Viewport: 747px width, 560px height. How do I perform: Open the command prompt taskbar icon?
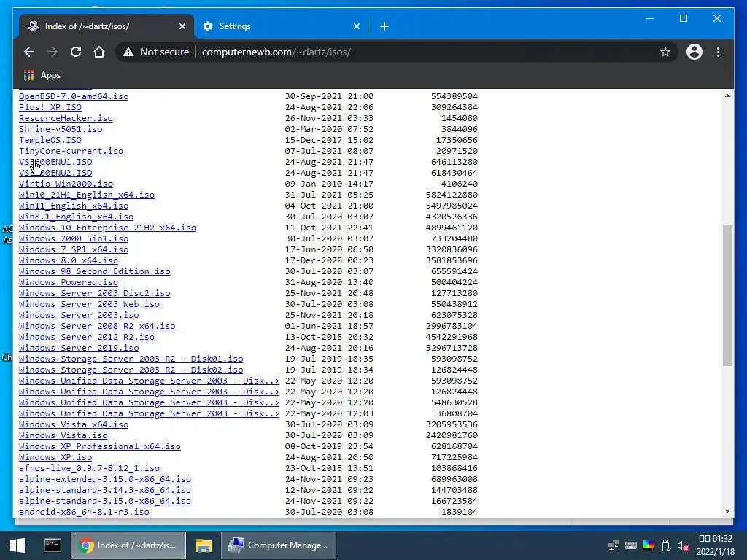(53, 545)
